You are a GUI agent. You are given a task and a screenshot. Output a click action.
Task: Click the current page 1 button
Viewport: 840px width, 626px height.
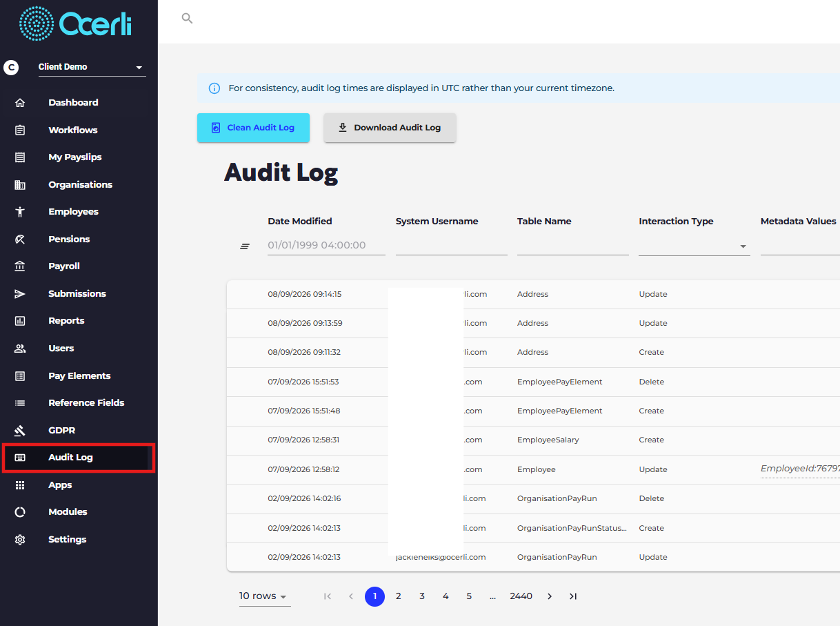(x=374, y=596)
